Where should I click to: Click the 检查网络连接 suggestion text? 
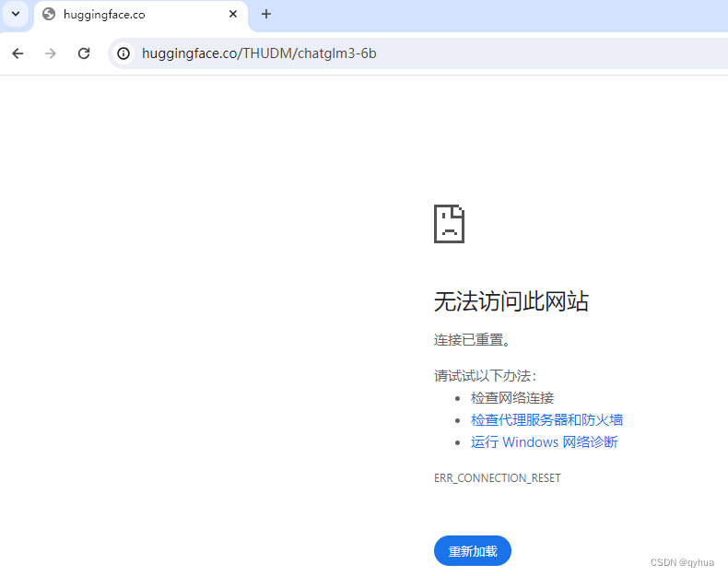coord(512,398)
